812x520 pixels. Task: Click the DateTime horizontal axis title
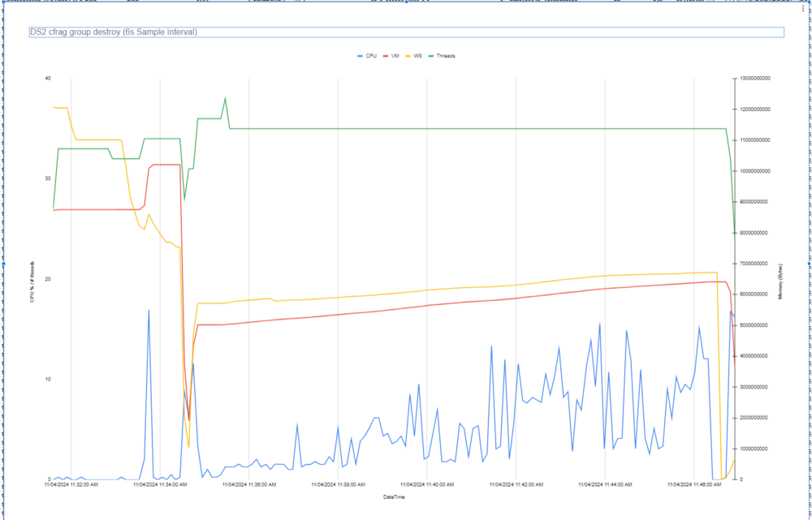[394, 497]
